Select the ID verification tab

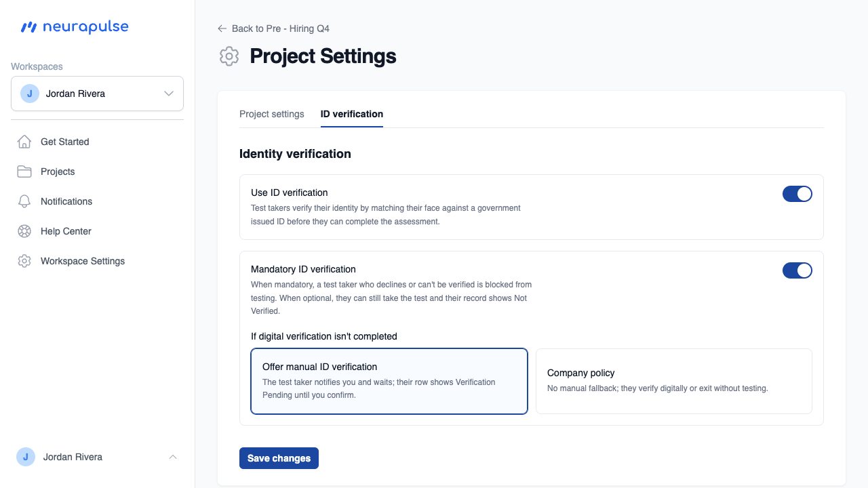pyautogui.click(x=352, y=114)
